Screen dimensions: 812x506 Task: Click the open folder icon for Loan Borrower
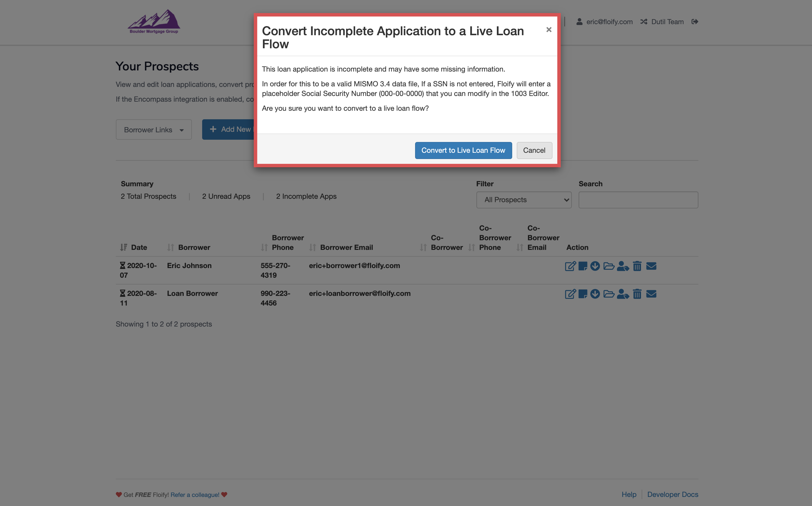pyautogui.click(x=609, y=294)
